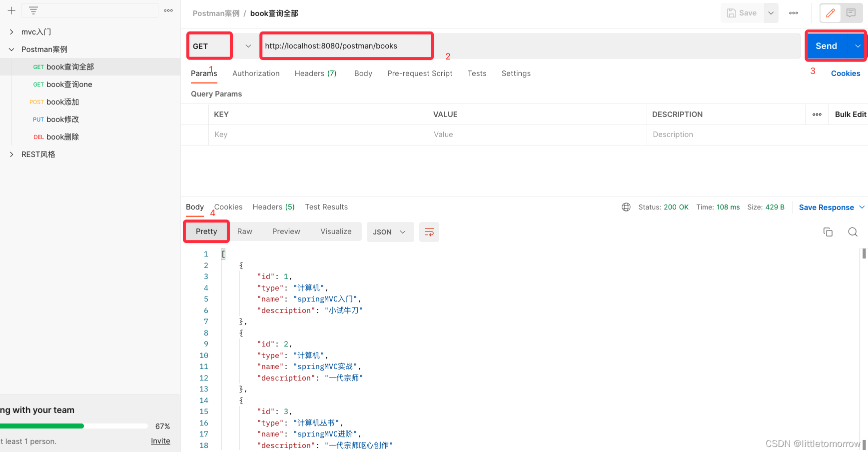The image size is (868, 452).
Task: Click the Time 108 ms value
Action: point(728,207)
